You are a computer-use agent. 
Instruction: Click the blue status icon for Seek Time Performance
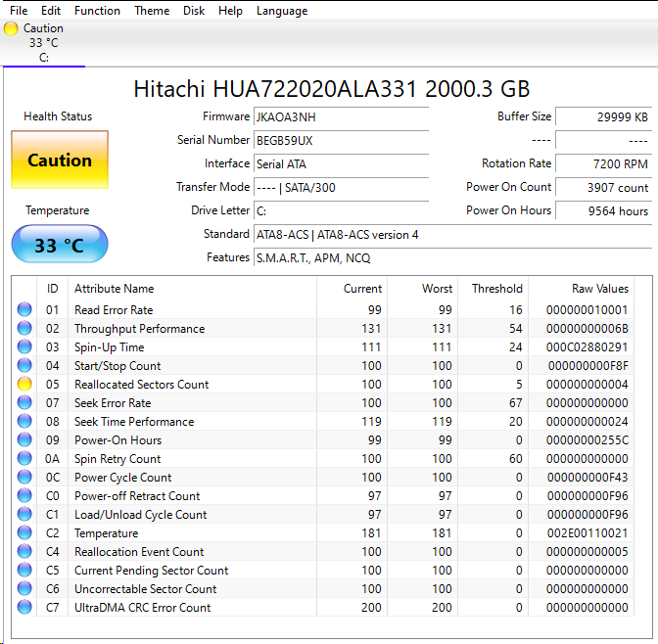coord(24,421)
